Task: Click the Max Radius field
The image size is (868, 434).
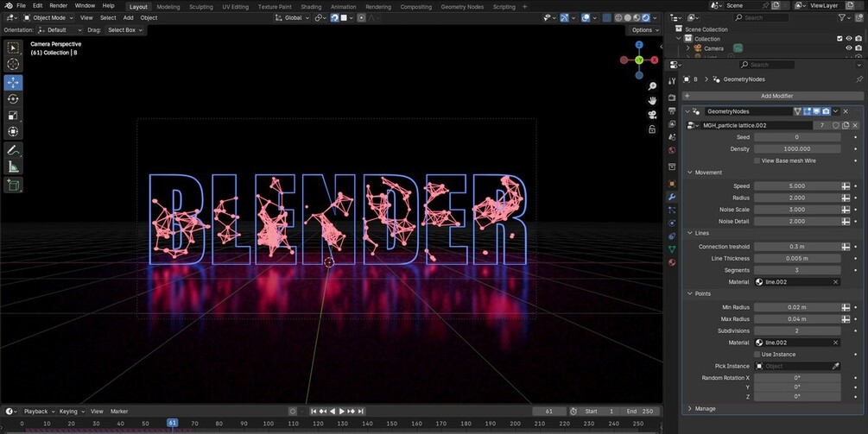Action: 797,319
